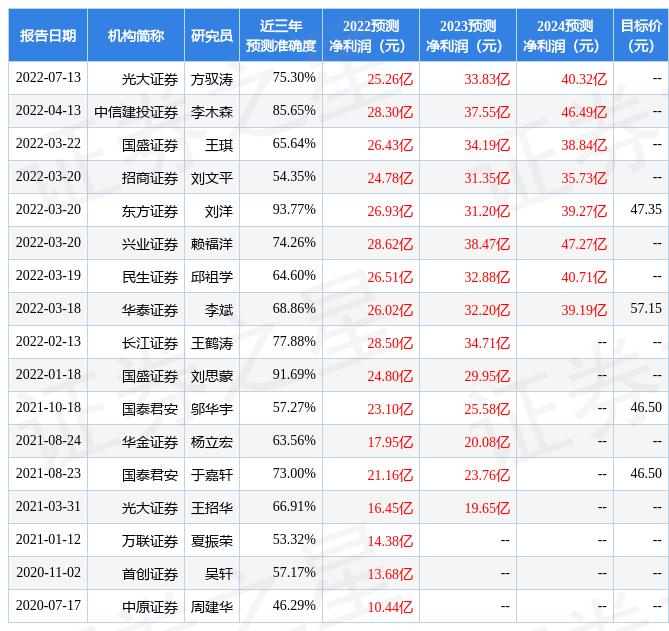
Task: Select analyst 方驭涛 in the first row
Action: pos(211,78)
